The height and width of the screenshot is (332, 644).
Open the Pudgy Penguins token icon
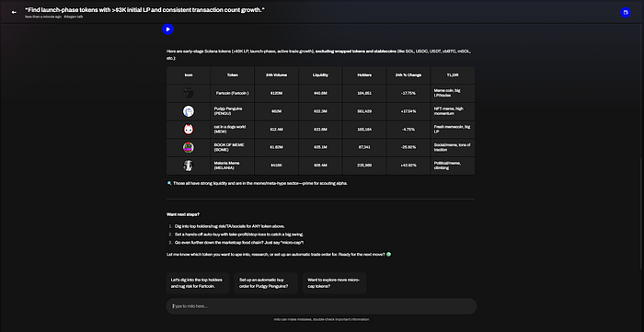(x=189, y=111)
